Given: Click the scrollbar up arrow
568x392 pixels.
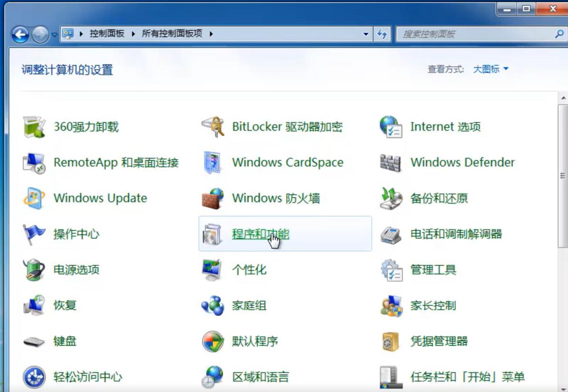Looking at the screenshot, I should [563, 98].
